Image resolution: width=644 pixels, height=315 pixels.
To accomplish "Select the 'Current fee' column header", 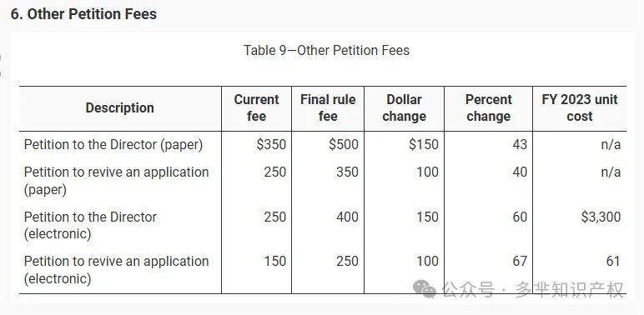I will click(x=256, y=107).
